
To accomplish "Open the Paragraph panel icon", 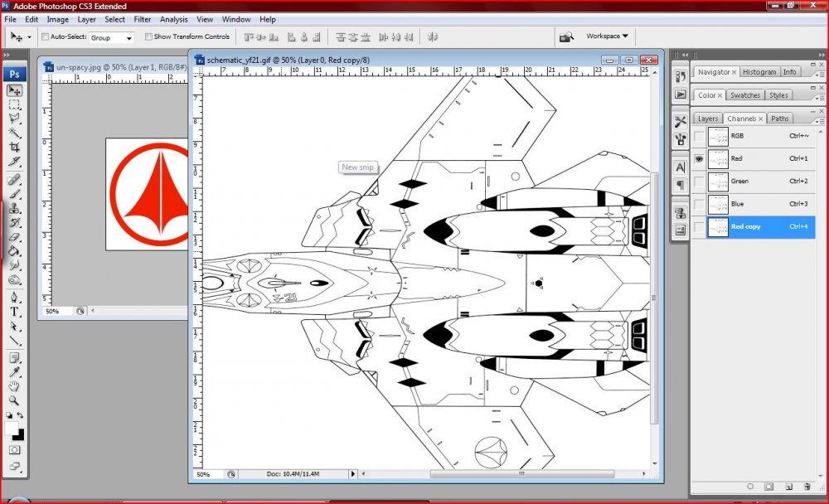I will tap(680, 185).
